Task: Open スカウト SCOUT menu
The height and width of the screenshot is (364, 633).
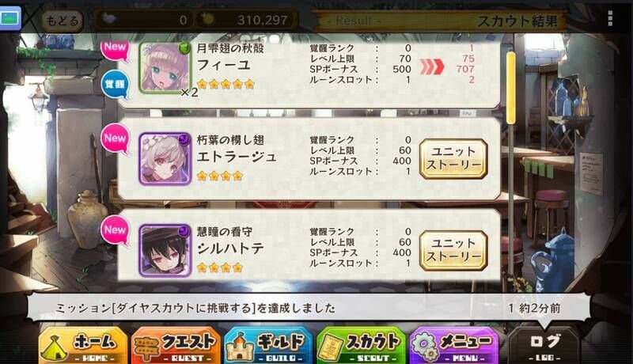Action: pos(361,346)
